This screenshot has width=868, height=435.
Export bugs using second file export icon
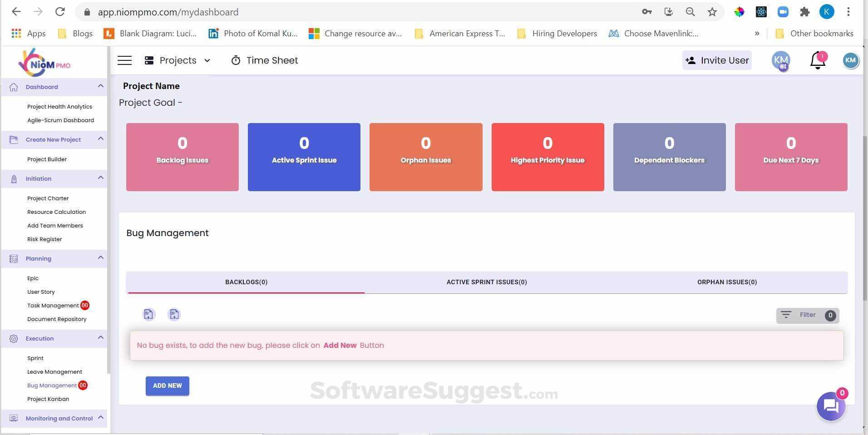tap(174, 314)
